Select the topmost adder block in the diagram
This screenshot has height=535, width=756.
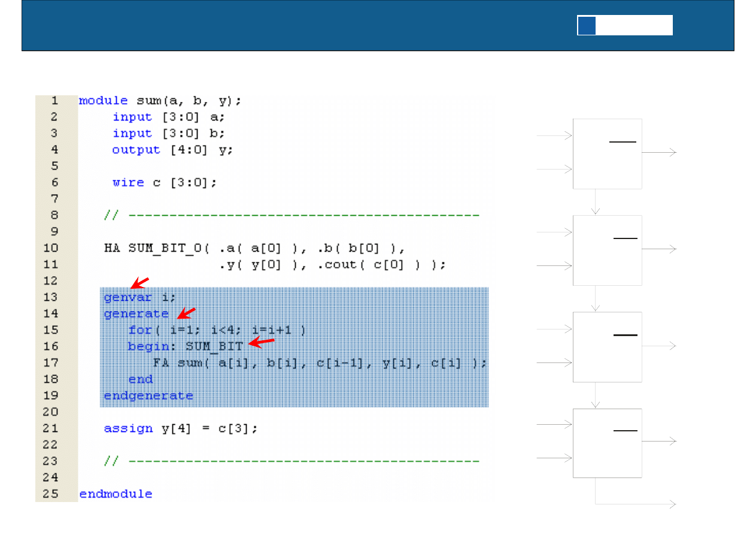pos(607,154)
